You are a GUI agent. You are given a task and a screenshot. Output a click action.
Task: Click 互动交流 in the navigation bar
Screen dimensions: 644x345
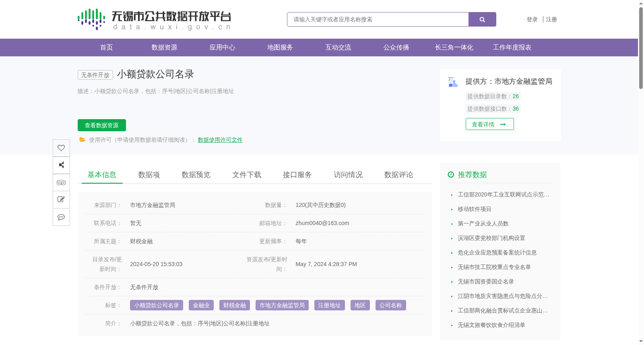338,48
